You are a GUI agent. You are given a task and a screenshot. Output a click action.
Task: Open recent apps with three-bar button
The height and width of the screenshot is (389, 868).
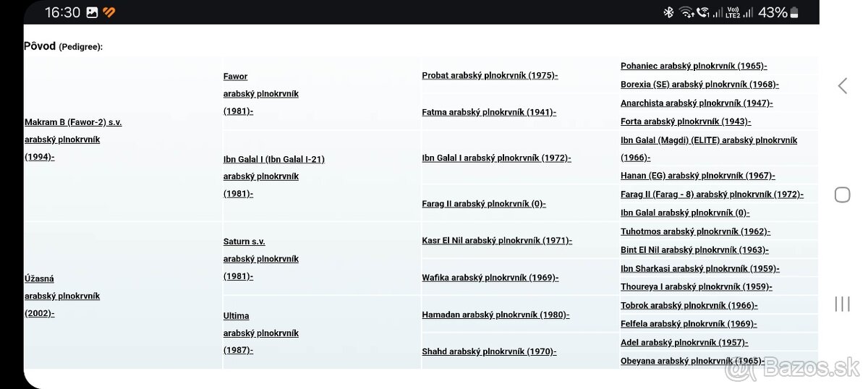842,304
